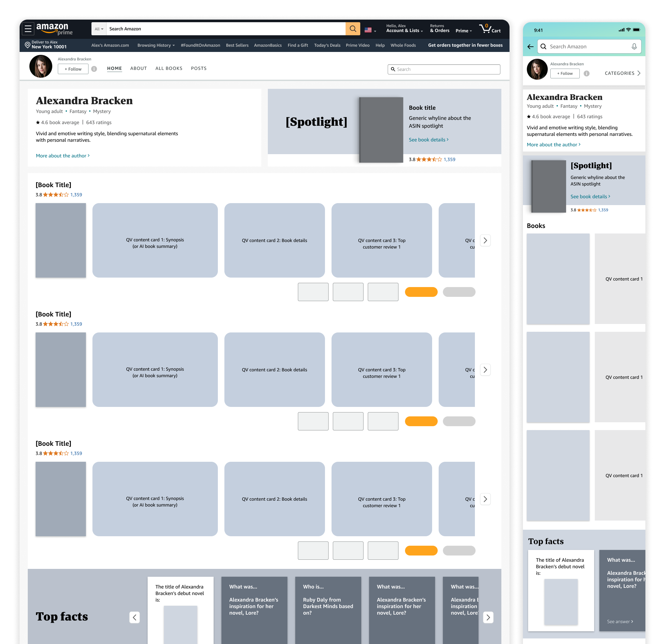Image resolution: width=665 pixels, height=644 pixels.
Task: Expand mobile CATEGORIES chevron
Action: tap(639, 73)
